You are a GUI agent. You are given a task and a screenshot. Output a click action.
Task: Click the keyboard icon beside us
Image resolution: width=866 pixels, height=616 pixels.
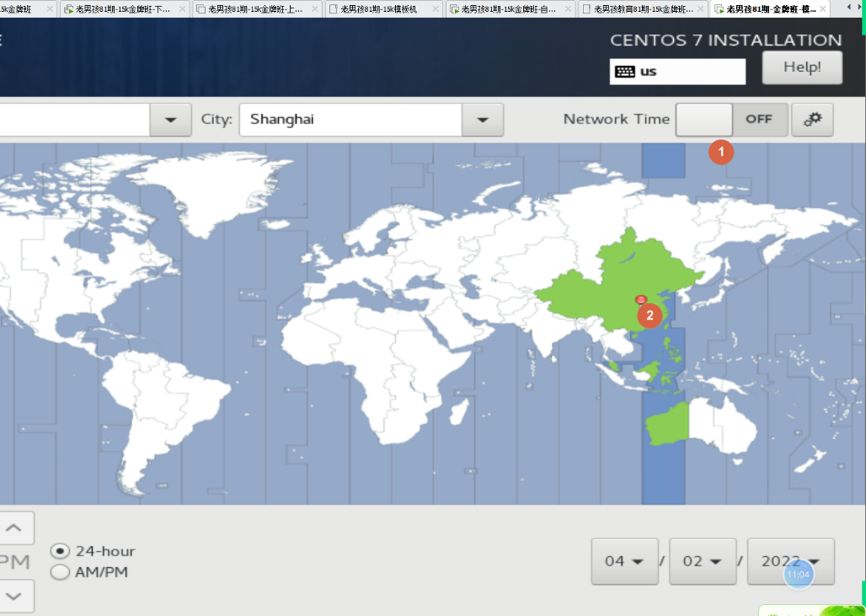(x=624, y=72)
